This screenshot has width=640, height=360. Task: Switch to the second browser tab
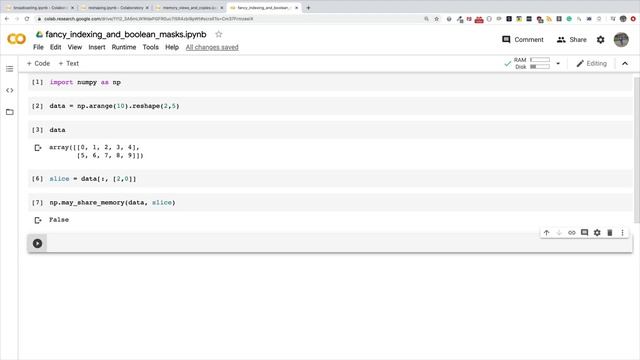[x=115, y=8]
